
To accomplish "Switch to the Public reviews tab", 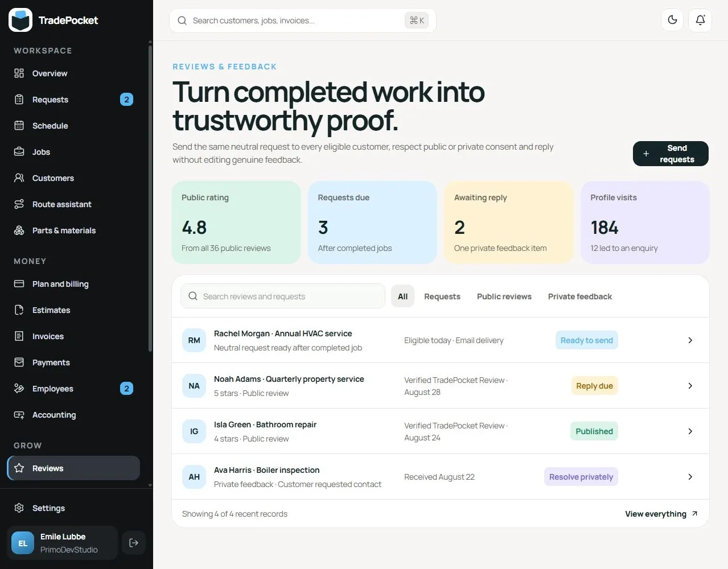I will point(504,296).
